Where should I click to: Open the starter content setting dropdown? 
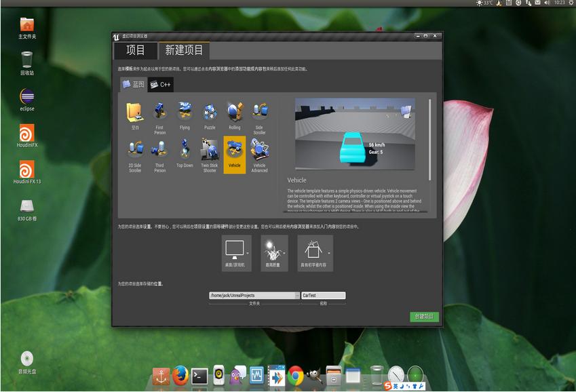[315, 253]
